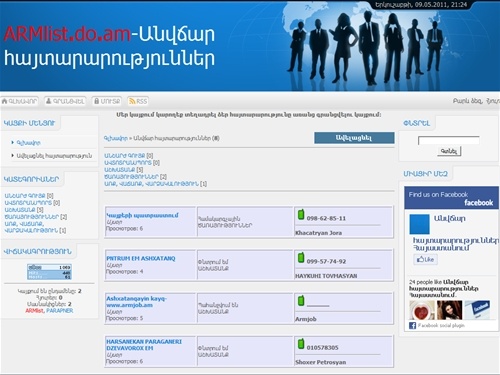Open the main list category with [5]
Image resolution: width=500 pixels, height=375 pixels.
pyautogui.click(x=119, y=170)
